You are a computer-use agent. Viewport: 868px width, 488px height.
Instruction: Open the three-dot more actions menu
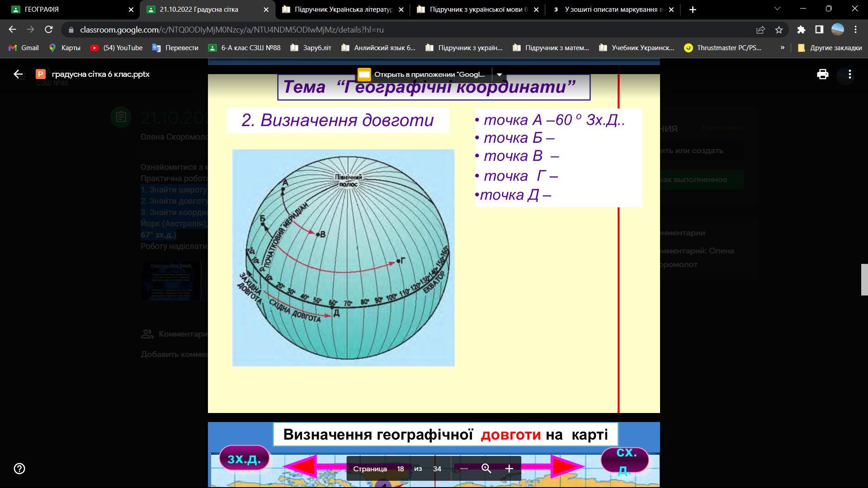tap(849, 74)
